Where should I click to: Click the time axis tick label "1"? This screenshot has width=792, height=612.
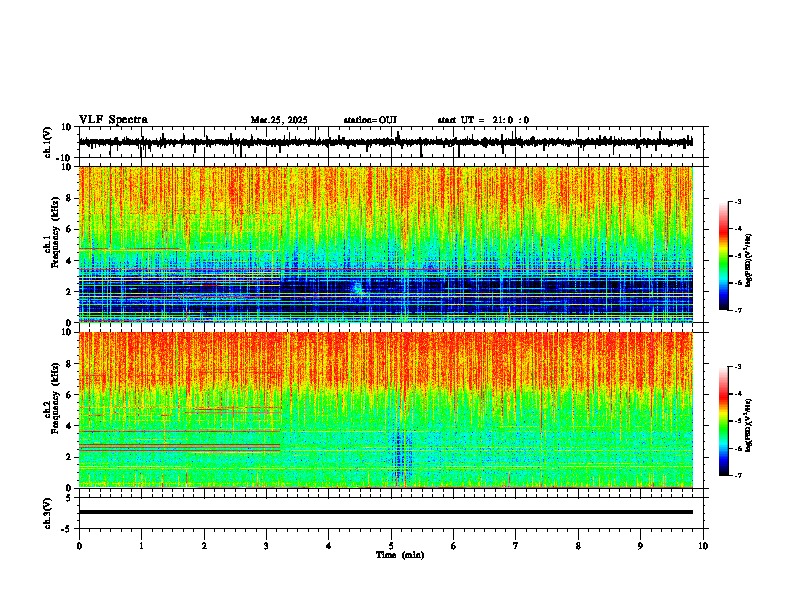[x=141, y=546]
